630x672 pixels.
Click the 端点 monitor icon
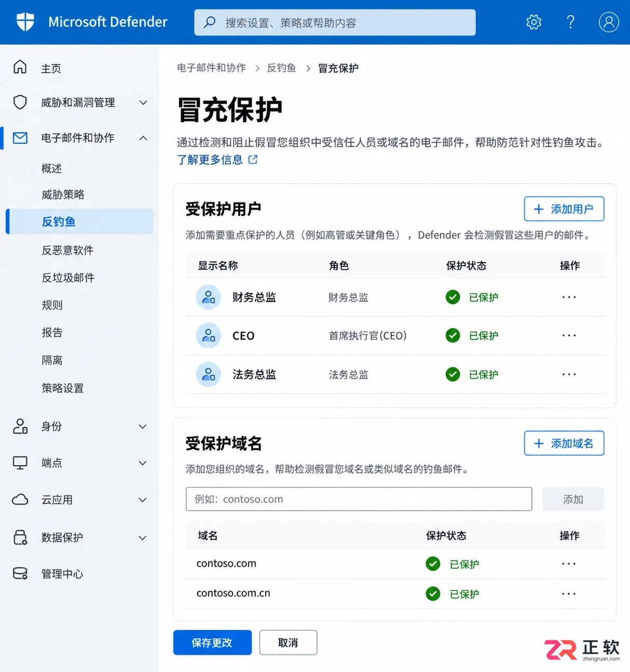(x=20, y=463)
